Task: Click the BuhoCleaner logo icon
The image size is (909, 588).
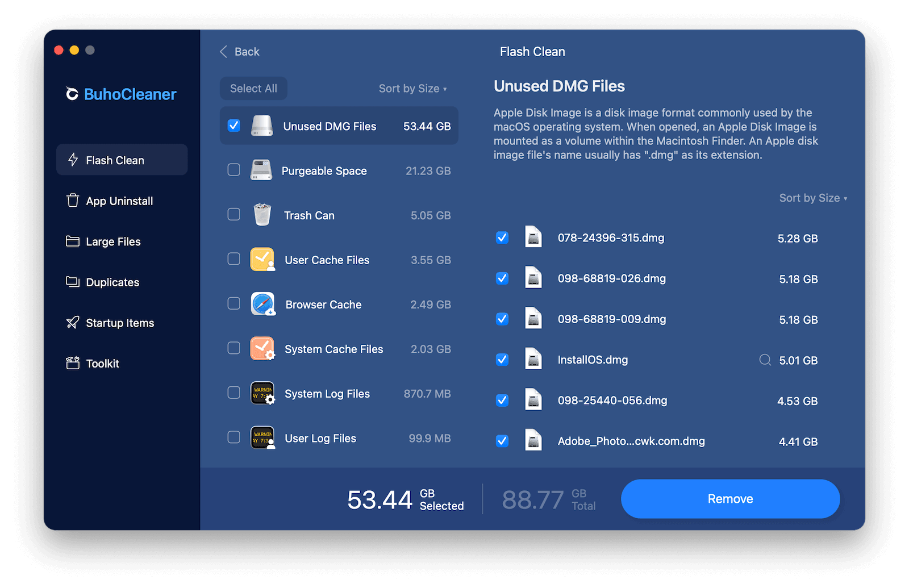Action: point(72,94)
